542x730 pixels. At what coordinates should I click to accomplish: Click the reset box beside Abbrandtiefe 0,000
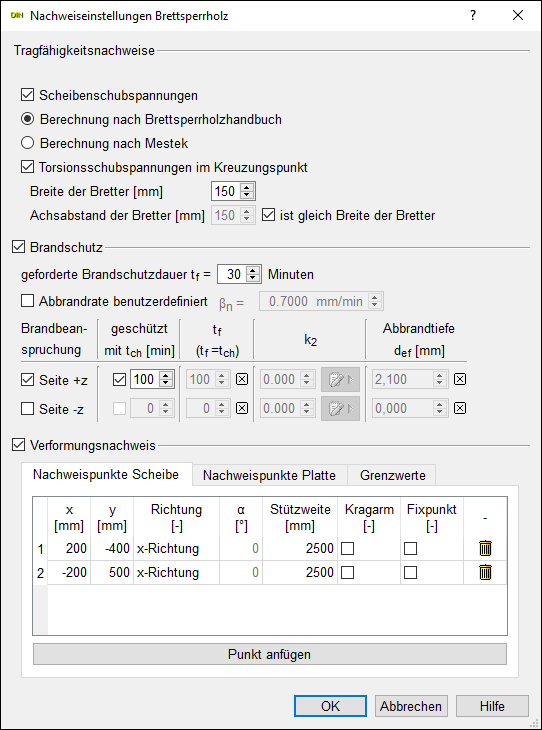pos(460,408)
